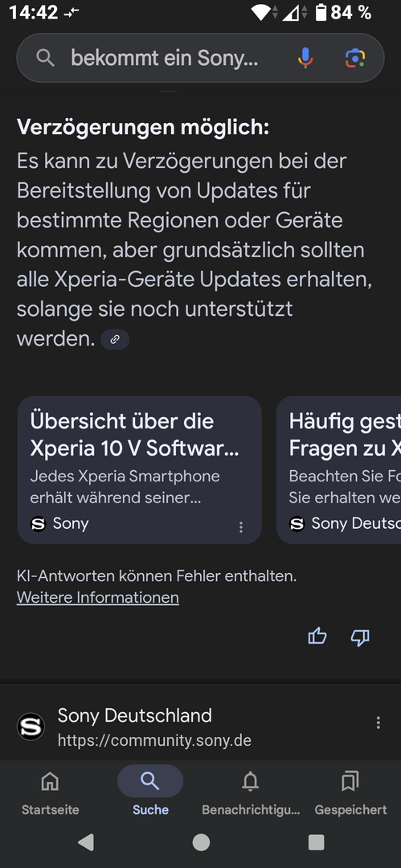
Task: Open the 'Weitere Informationen' link
Action: [x=98, y=598]
